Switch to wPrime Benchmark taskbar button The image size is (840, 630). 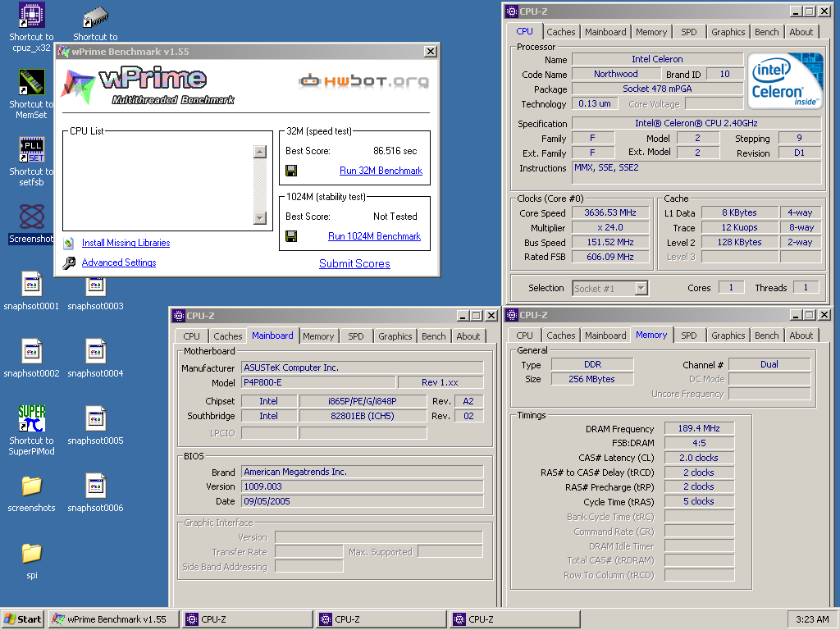tap(113, 619)
